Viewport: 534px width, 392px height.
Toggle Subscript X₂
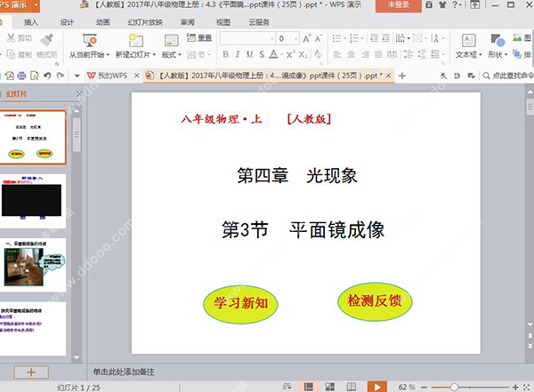pyautogui.click(x=303, y=54)
